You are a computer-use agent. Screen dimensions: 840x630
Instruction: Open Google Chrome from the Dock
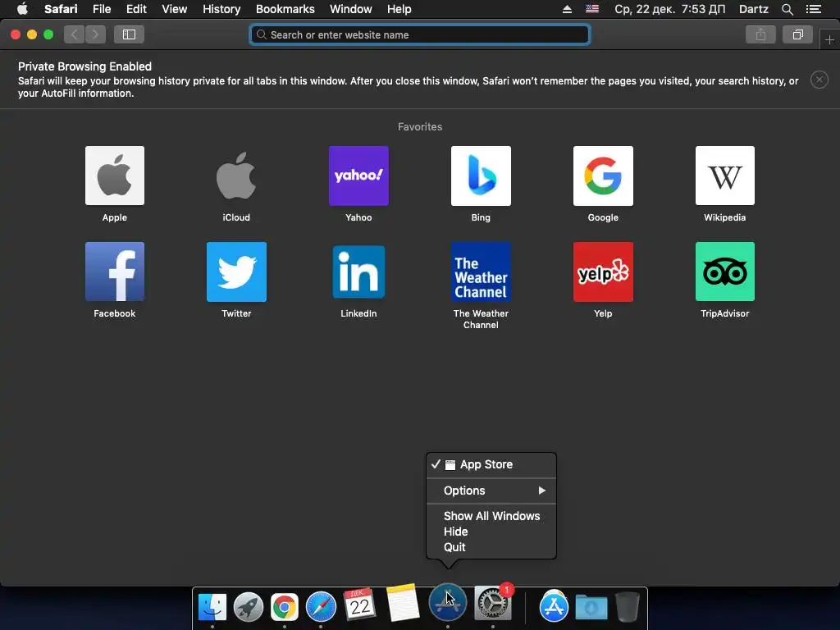(x=285, y=607)
